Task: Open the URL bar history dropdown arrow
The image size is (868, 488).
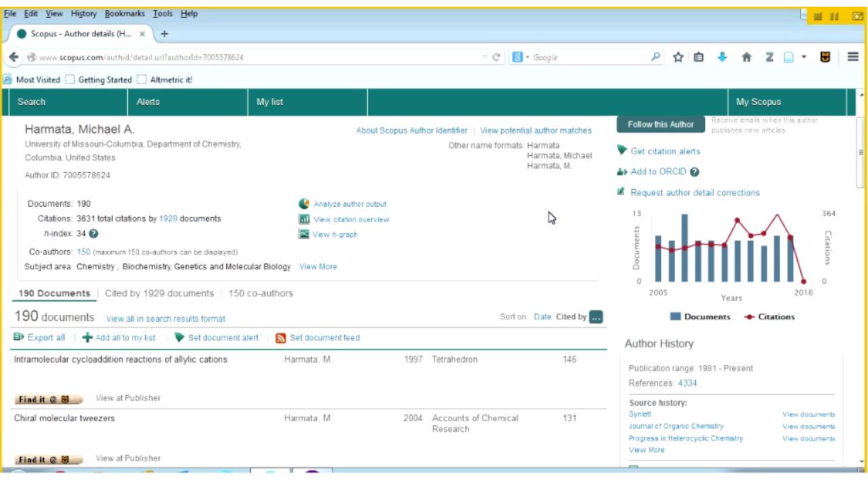Action: point(484,58)
